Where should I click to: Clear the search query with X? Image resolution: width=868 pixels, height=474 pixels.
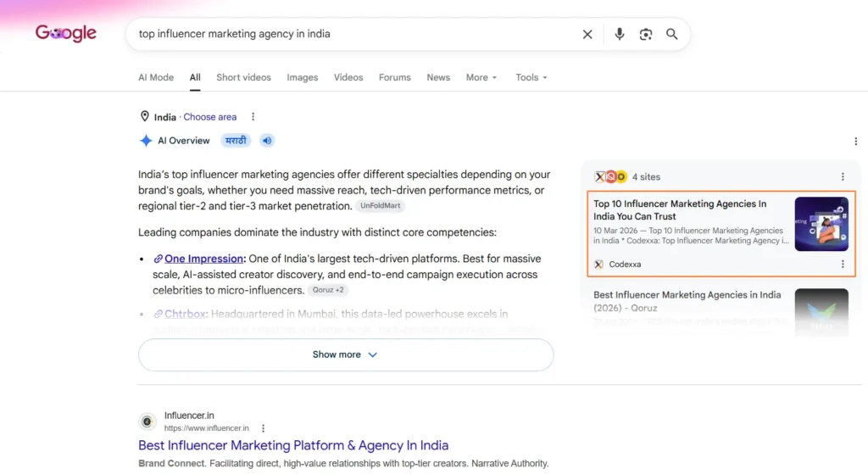(587, 34)
